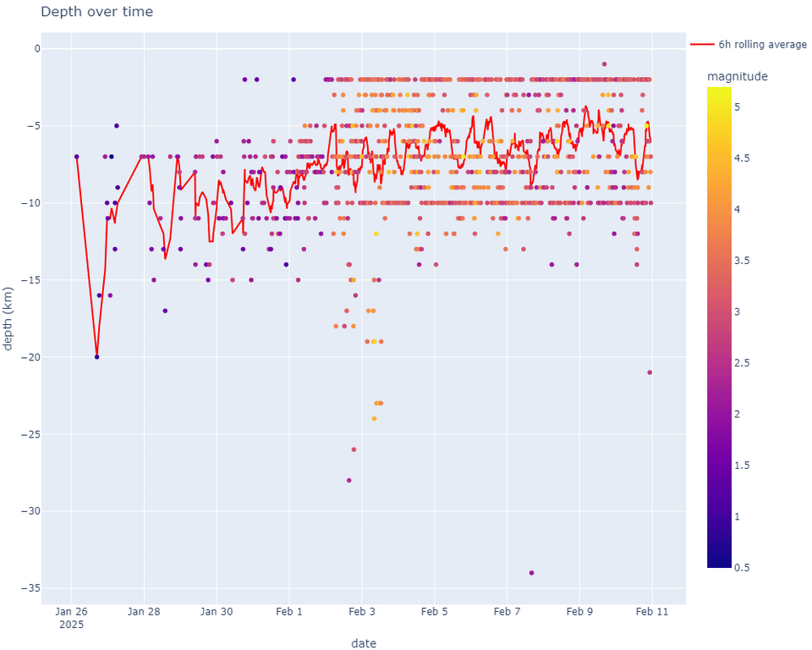The height and width of the screenshot is (650, 812).
Task: Click the 'Jan 26' x-axis tick label
Action: coord(71,612)
